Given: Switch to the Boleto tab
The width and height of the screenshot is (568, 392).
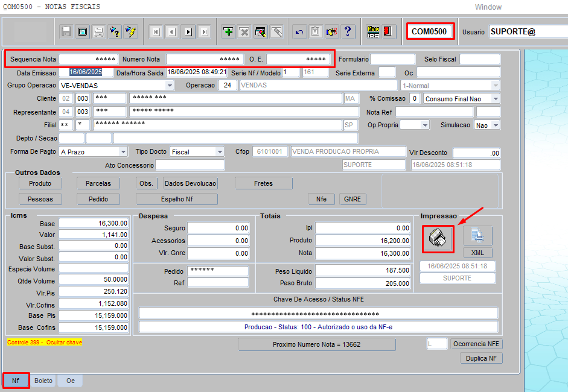Looking at the screenshot, I should click(x=43, y=381).
